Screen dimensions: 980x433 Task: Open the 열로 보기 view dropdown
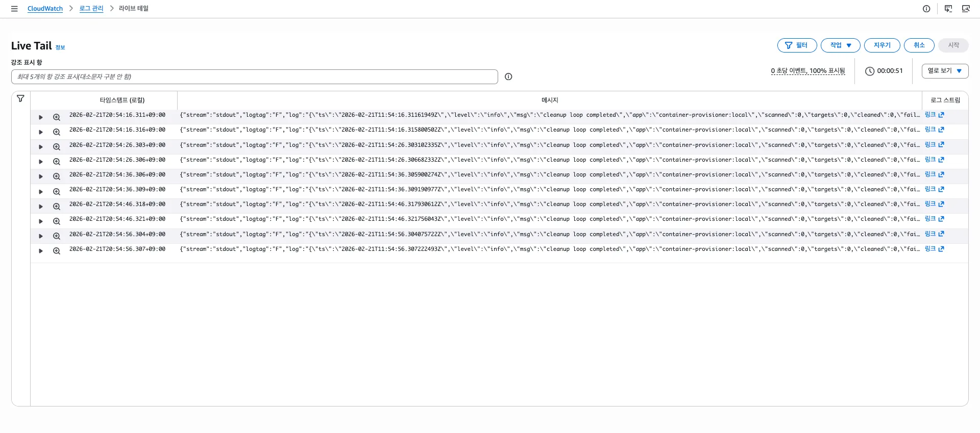point(945,71)
